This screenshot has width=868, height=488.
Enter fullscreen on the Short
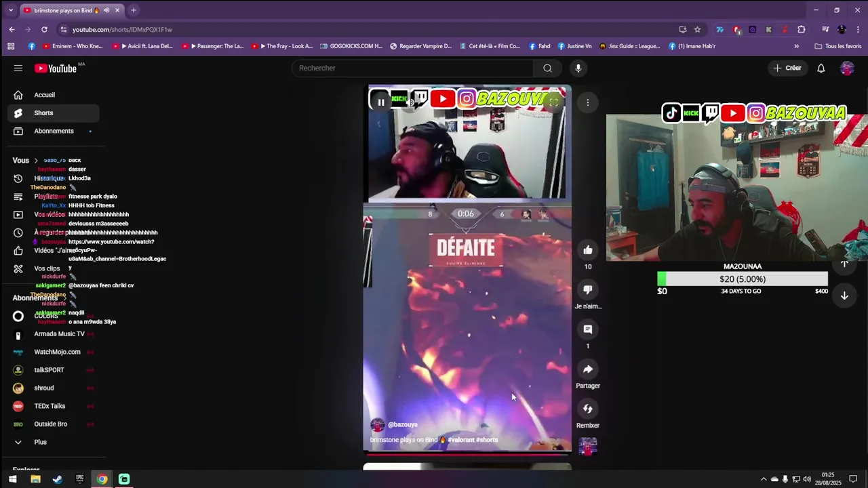pos(553,102)
